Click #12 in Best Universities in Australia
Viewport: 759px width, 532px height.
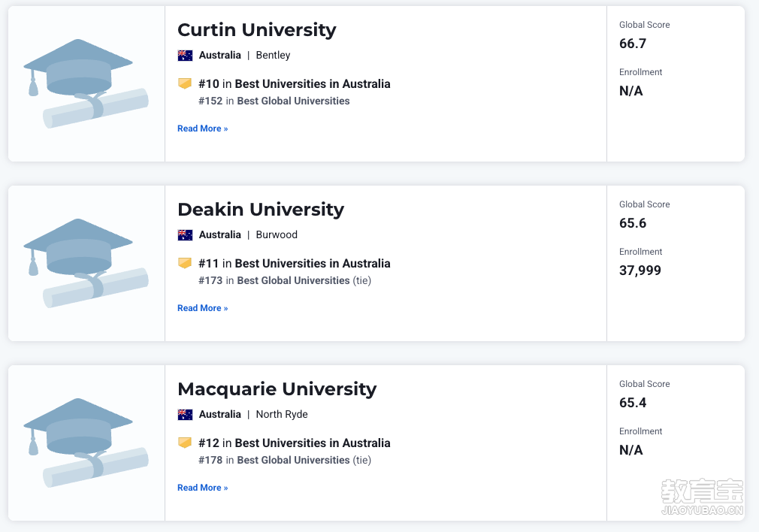point(295,443)
